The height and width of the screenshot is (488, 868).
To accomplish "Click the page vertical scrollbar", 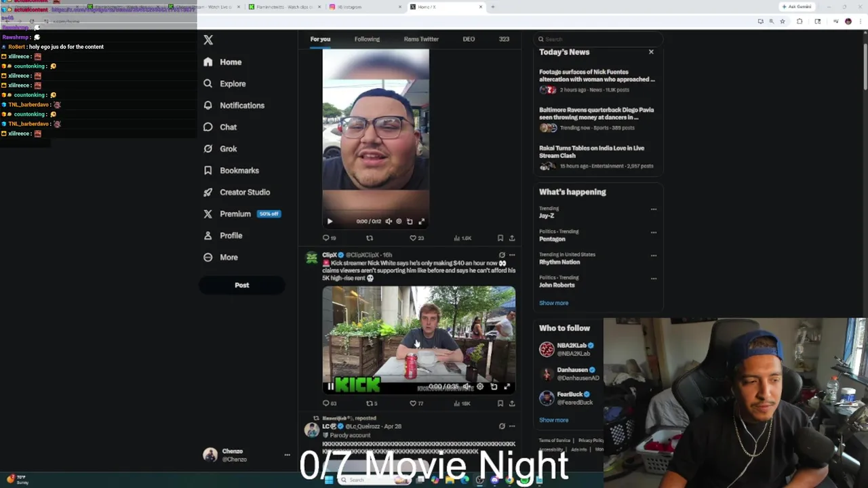I will [865, 68].
